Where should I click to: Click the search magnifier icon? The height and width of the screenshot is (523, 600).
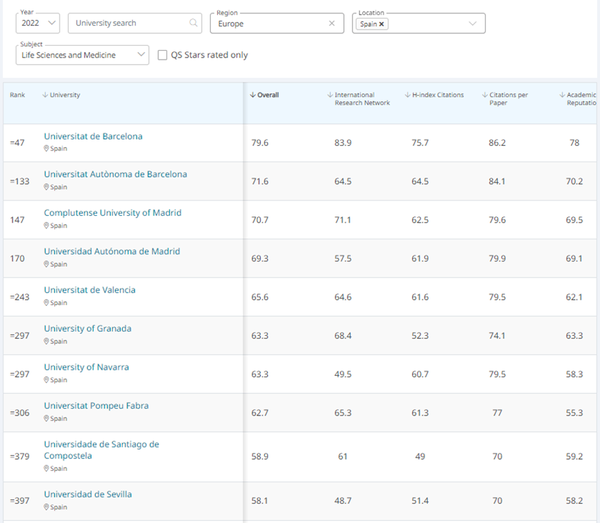point(193,23)
